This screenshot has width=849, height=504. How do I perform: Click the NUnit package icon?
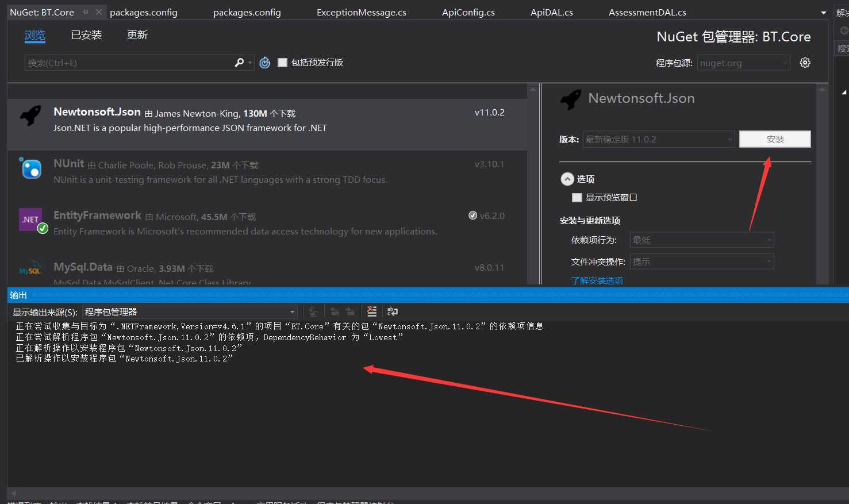[30, 168]
